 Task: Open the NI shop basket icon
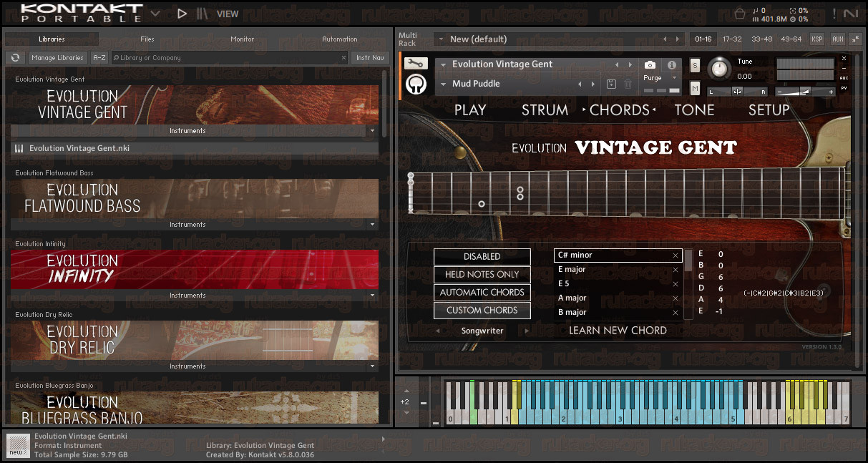(x=740, y=13)
